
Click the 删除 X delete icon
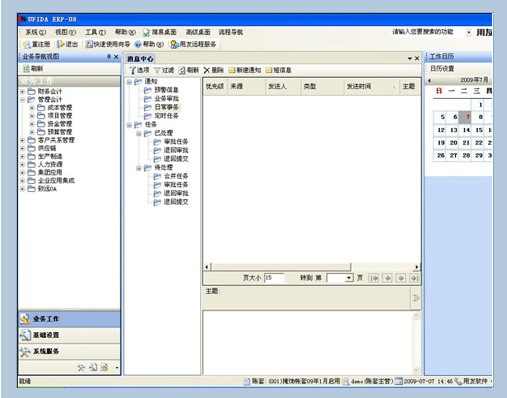207,70
